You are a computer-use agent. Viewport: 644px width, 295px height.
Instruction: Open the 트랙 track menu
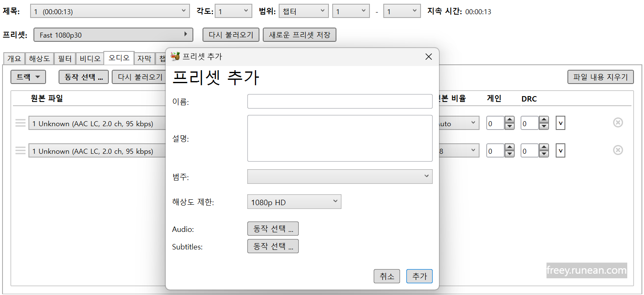(28, 77)
